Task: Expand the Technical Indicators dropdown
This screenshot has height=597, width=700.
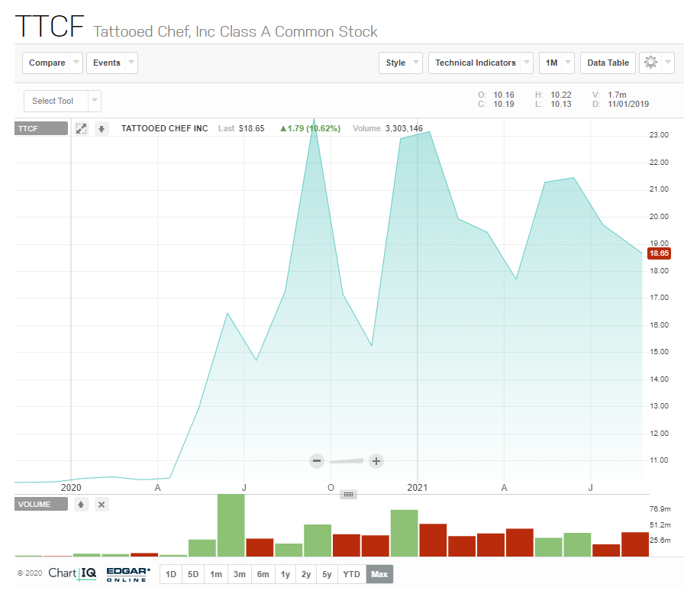Action: 480,63
